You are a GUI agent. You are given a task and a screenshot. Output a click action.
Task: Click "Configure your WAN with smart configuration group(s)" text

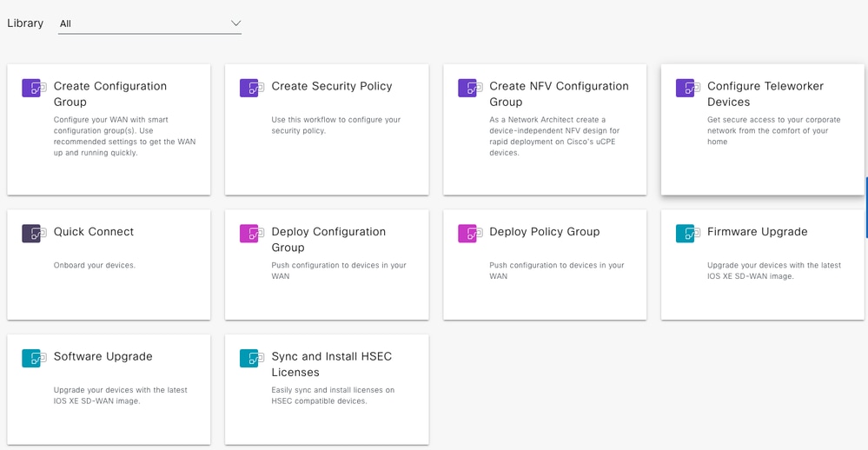click(124, 136)
